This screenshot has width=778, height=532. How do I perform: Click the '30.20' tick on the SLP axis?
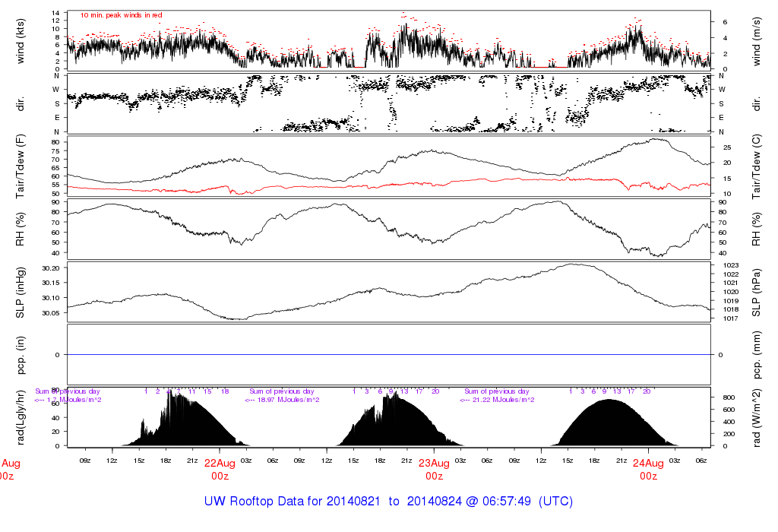[x=51, y=268]
